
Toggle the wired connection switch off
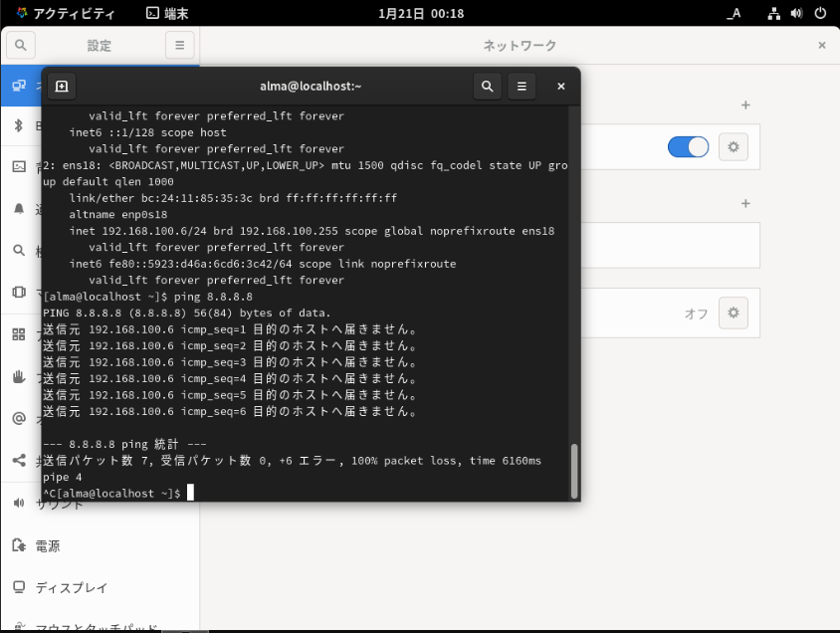click(688, 146)
